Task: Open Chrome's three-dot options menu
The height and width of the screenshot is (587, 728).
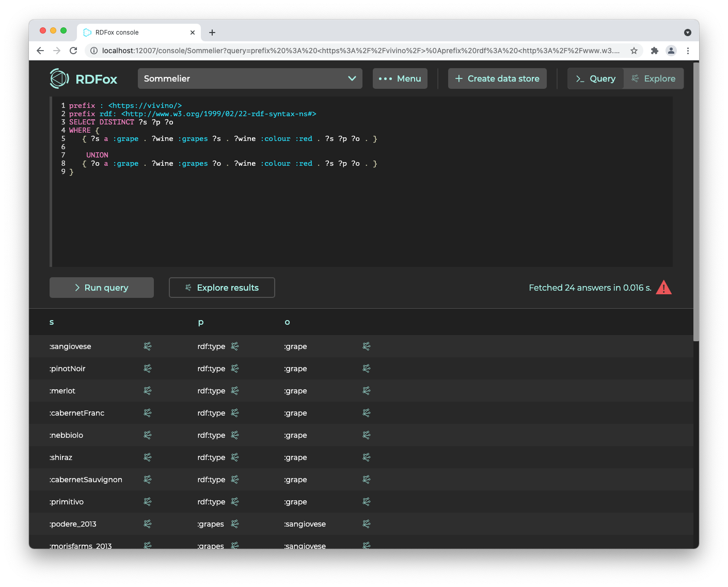Action: click(688, 51)
